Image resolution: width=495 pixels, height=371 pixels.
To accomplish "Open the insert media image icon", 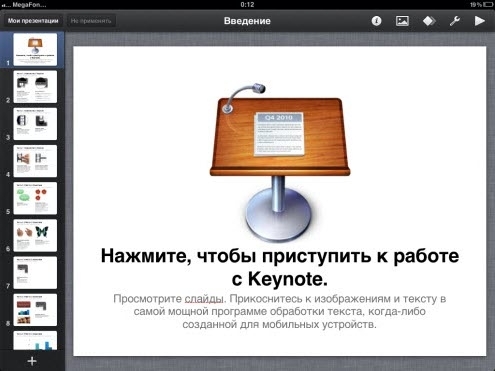I will (x=402, y=21).
